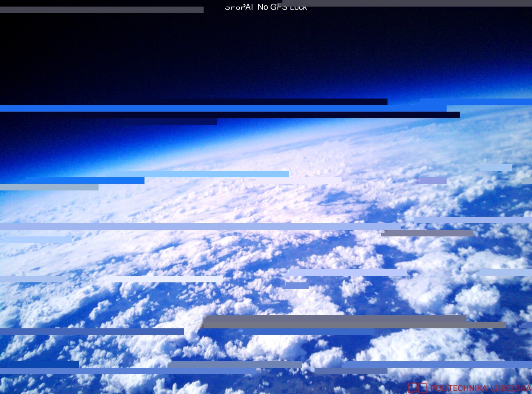532x394 pixels.
Task: Click the short mauve-gray bar beneath the lavender stripe
Action: 427,233
